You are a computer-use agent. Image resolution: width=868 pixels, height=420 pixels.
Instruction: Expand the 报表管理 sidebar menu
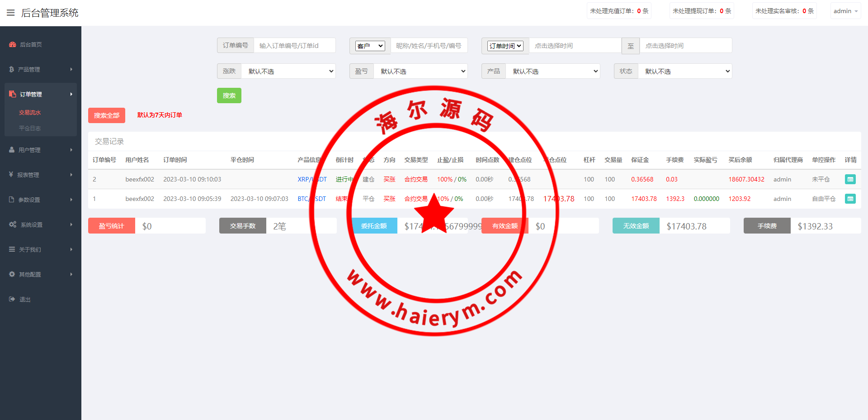coord(41,175)
